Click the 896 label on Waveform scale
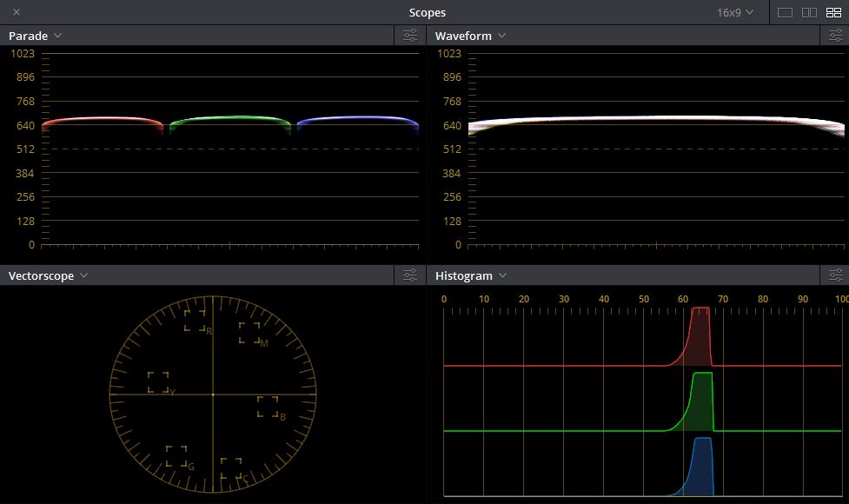849x504 pixels. pyautogui.click(x=452, y=76)
